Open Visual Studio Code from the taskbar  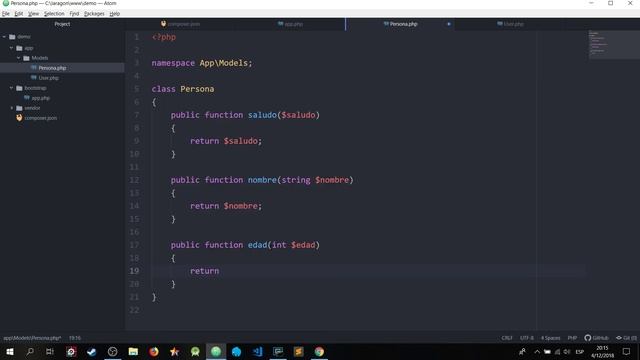pos(257,351)
